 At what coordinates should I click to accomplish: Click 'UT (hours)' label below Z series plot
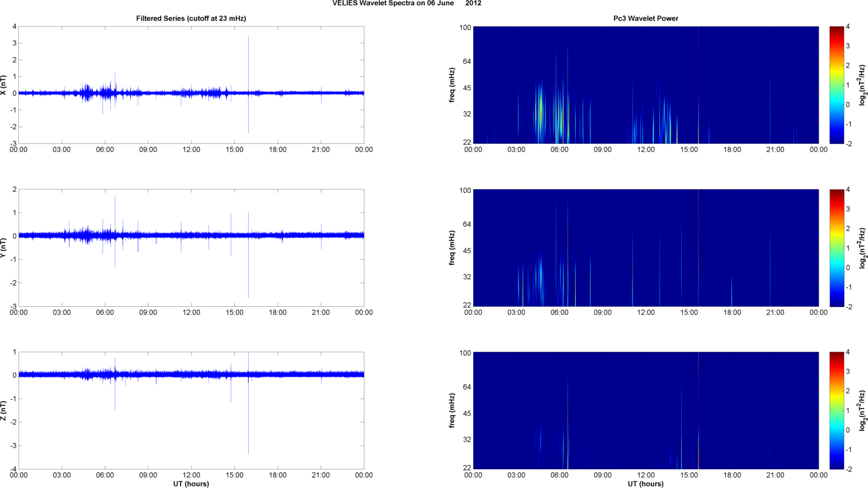point(191,484)
